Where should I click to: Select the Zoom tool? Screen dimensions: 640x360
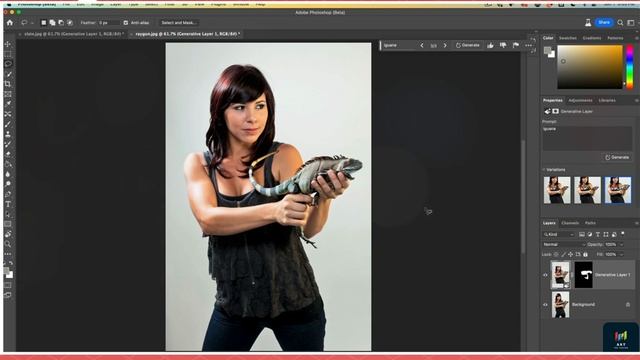click(x=8, y=244)
